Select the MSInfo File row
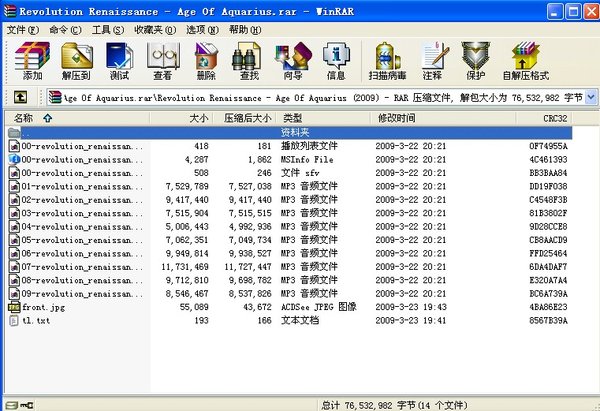Image resolution: width=600 pixels, height=411 pixels. pos(289,159)
